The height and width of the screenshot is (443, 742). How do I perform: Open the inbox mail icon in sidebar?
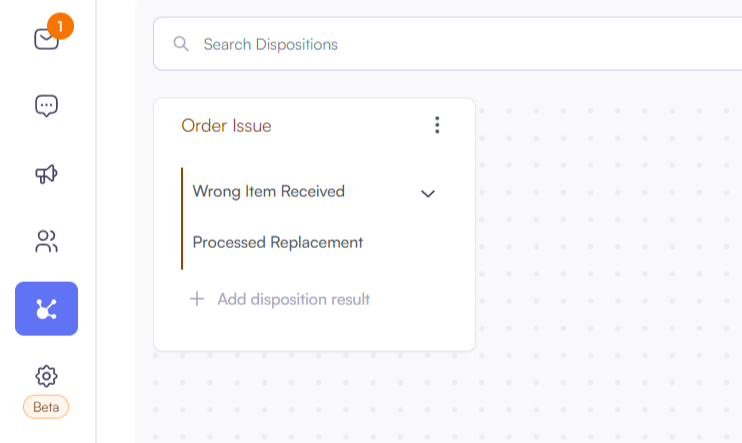pos(46,39)
